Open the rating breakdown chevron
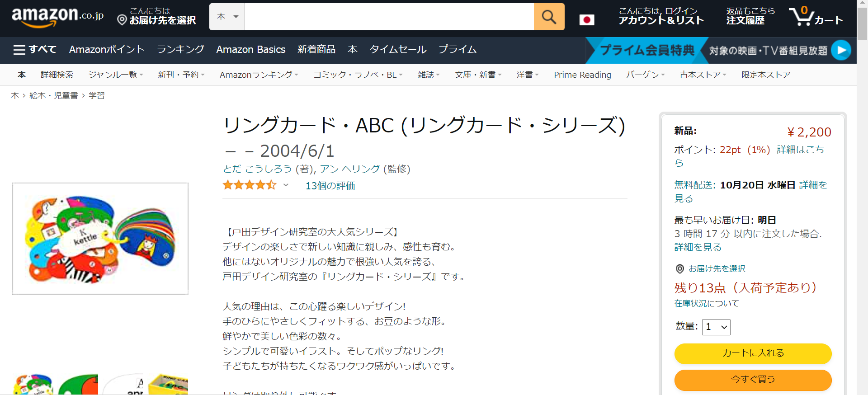868x395 pixels. [x=286, y=185]
